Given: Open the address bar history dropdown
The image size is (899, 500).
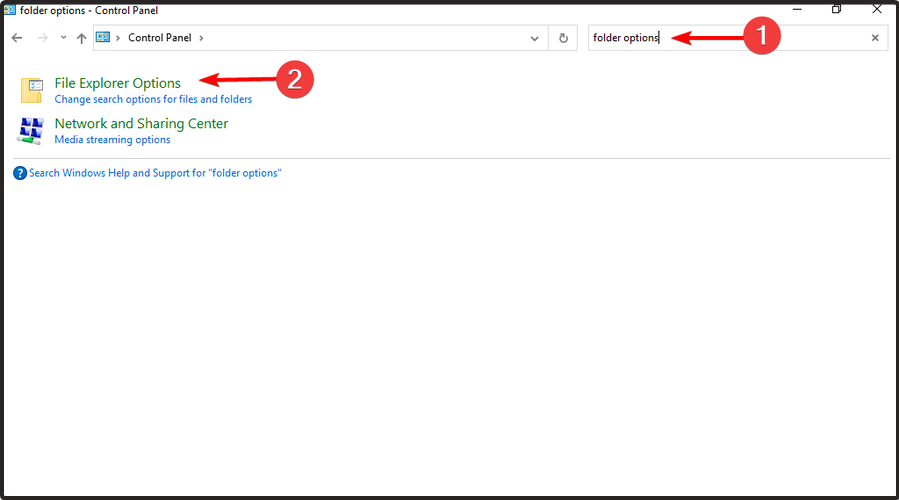Looking at the screenshot, I should click(534, 38).
